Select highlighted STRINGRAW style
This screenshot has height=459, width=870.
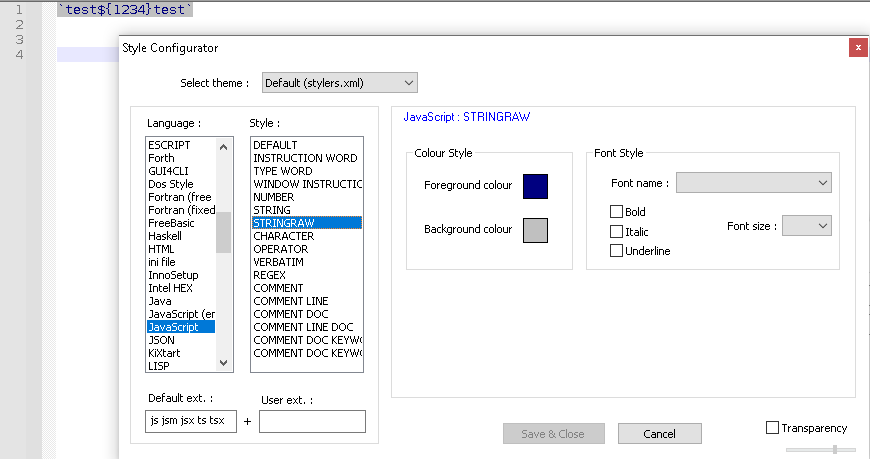pos(307,223)
